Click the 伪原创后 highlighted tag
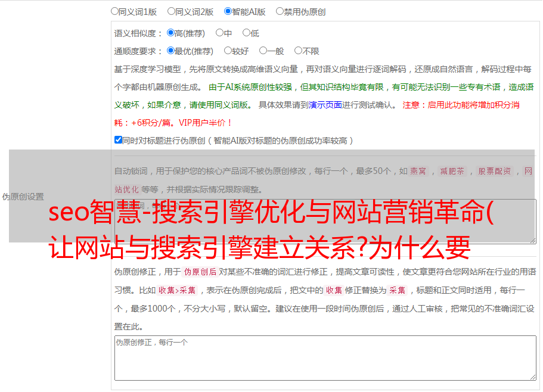The image size is (543, 392). pyautogui.click(x=200, y=272)
